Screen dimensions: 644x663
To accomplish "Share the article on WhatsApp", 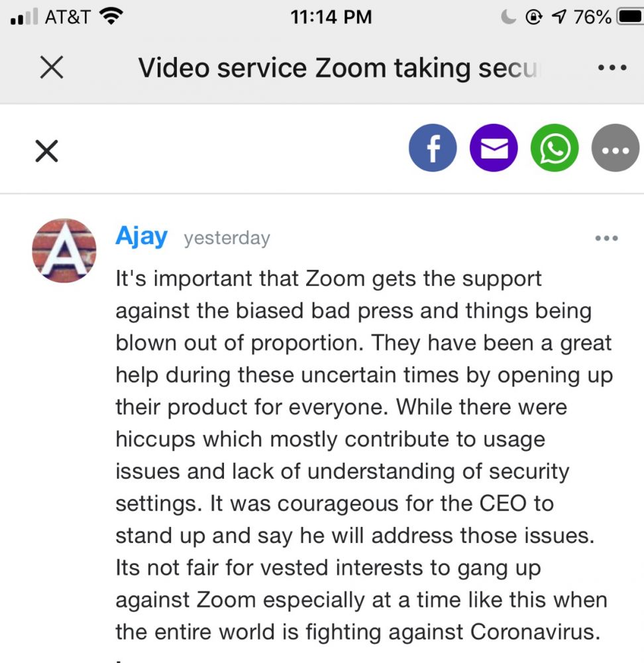I will [x=555, y=148].
